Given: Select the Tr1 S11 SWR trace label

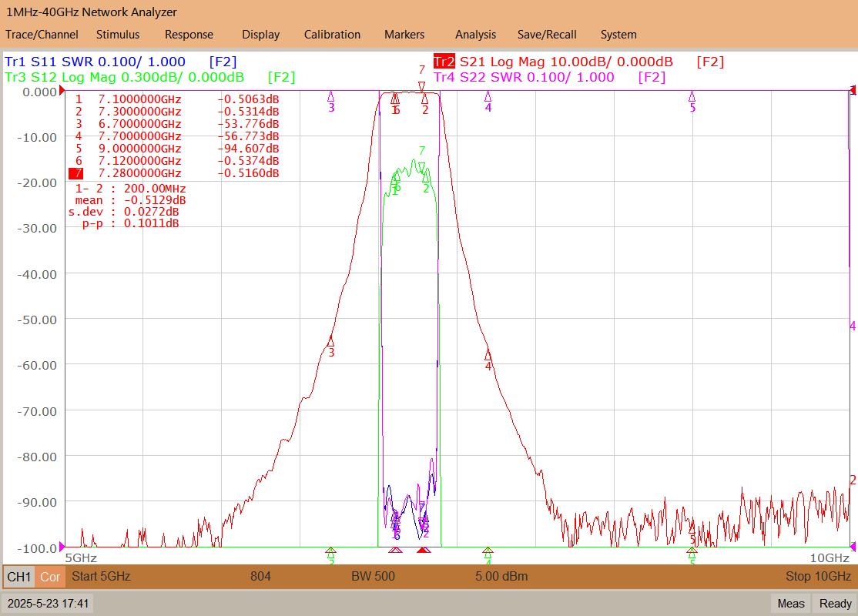Looking at the screenshot, I should click(x=120, y=62).
